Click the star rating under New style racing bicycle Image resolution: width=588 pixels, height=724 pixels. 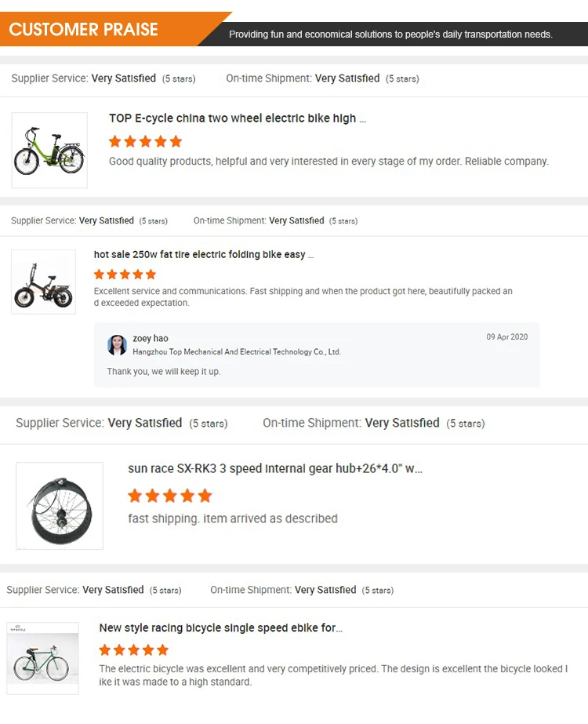coord(133,650)
